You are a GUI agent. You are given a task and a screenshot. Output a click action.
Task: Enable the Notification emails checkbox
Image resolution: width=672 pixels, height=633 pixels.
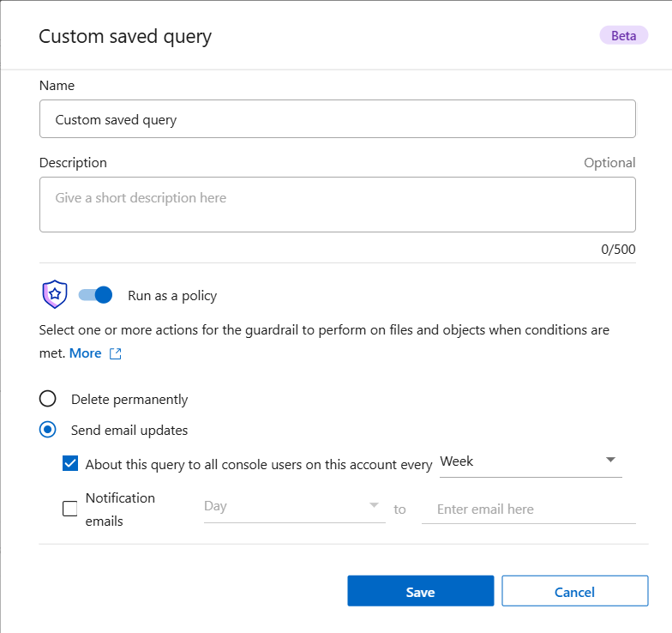click(70, 509)
